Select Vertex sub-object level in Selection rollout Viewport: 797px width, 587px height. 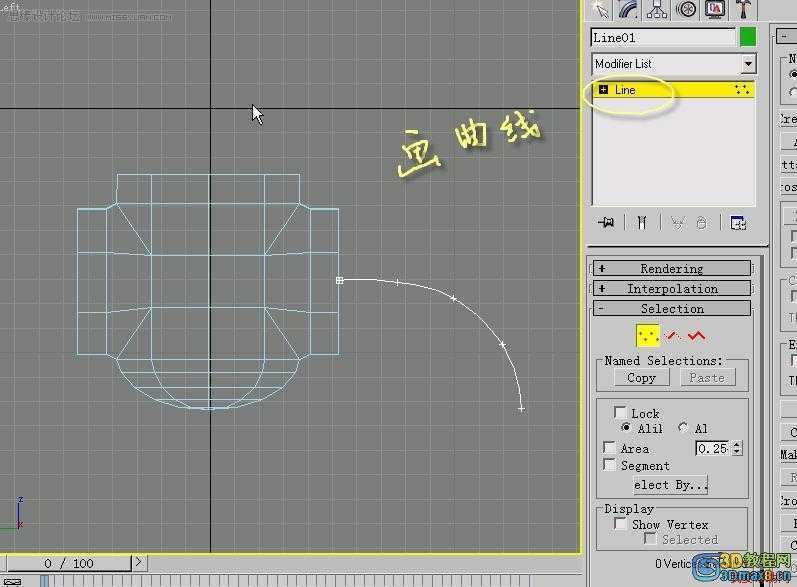click(x=648, y=335)
